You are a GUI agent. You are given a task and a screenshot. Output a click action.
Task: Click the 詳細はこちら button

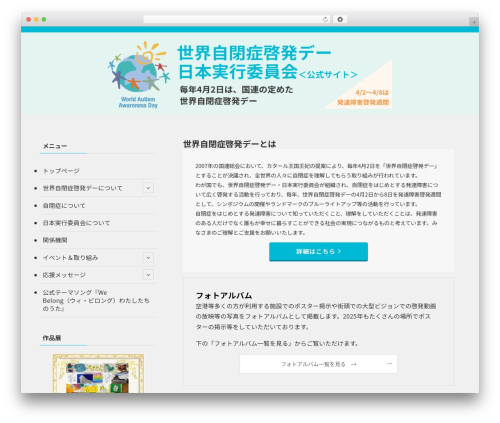tap(318, 252)
